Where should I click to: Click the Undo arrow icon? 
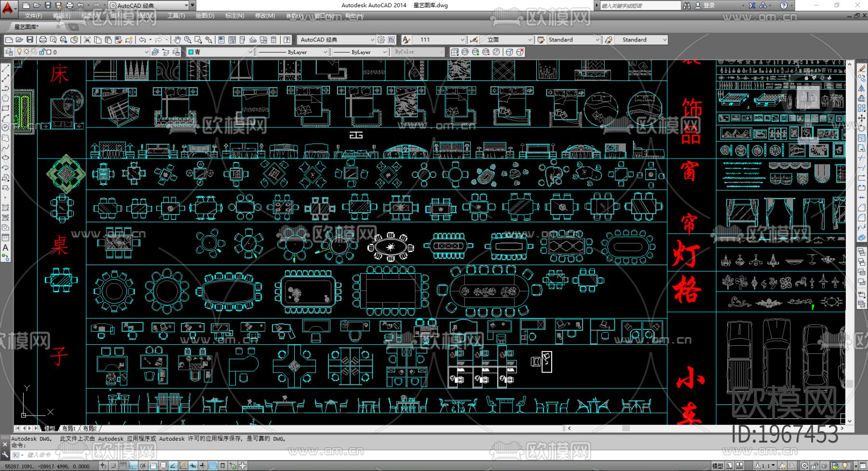(x=142, y=40)
